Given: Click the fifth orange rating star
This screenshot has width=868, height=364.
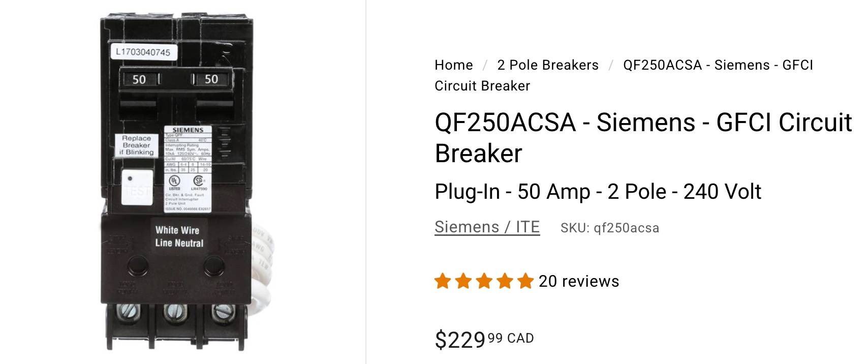Looking at the screenshot, I should [524, 281].
